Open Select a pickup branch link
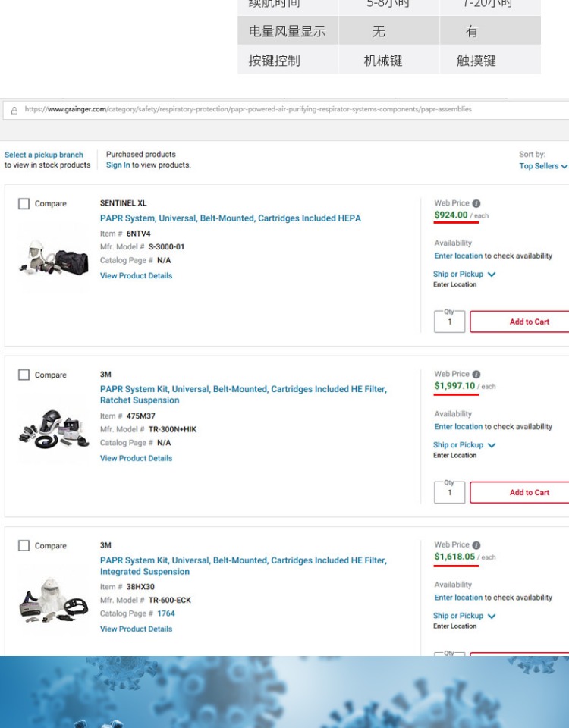This screenshot has width=569, height=728. click(44, 155)
